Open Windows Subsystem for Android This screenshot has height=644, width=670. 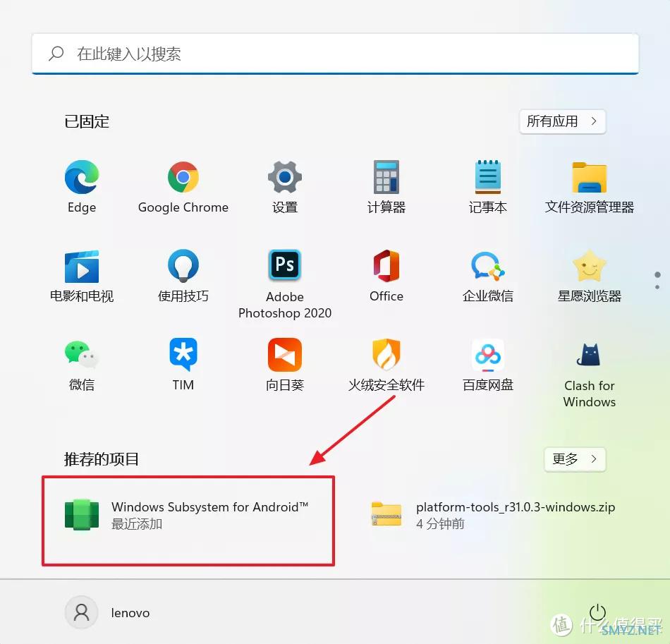point(188,515)
